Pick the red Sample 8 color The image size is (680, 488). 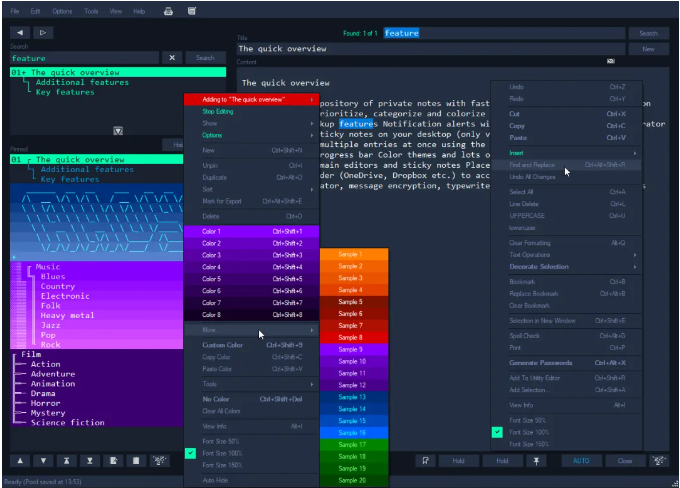click(x=354, y=337)
